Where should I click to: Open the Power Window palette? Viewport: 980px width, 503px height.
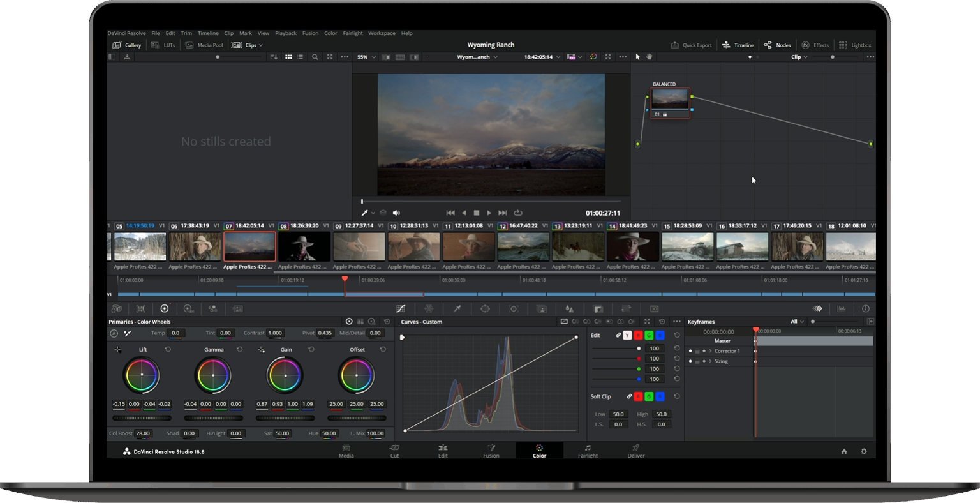pos(486,309)
